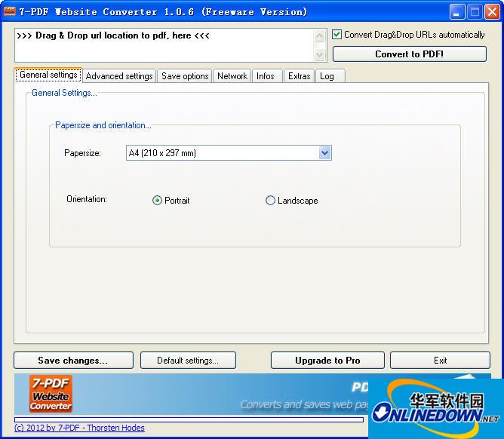Click the URL box scroll down arrow
This screenshot has height=439, width=504.
[319, 54]
